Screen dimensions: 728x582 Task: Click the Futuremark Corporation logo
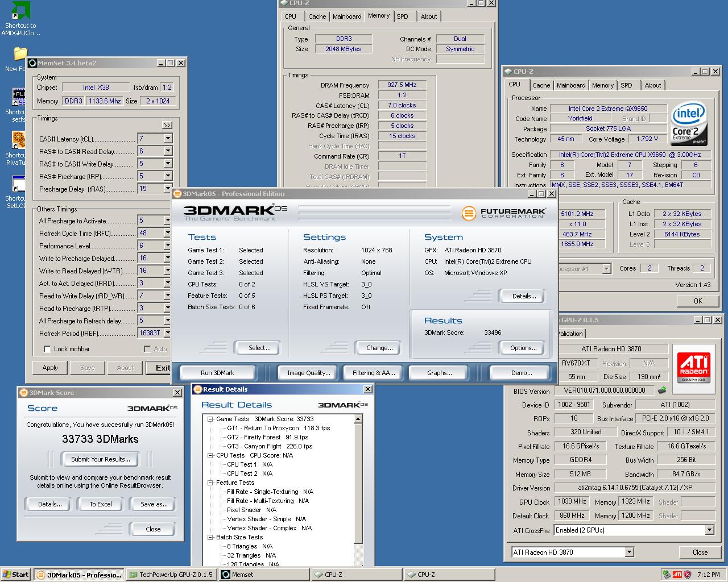point(504,213)
